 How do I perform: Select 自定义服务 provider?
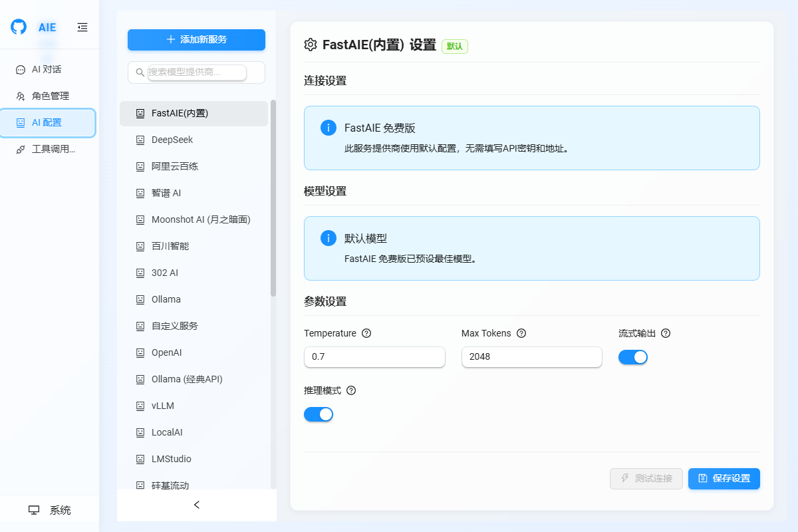[194, 326]
